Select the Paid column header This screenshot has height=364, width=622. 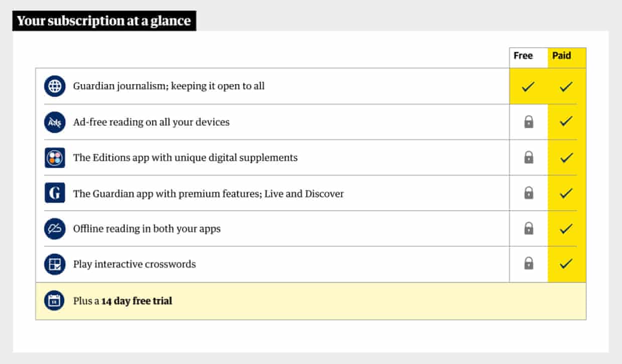(x=562, y=56)
